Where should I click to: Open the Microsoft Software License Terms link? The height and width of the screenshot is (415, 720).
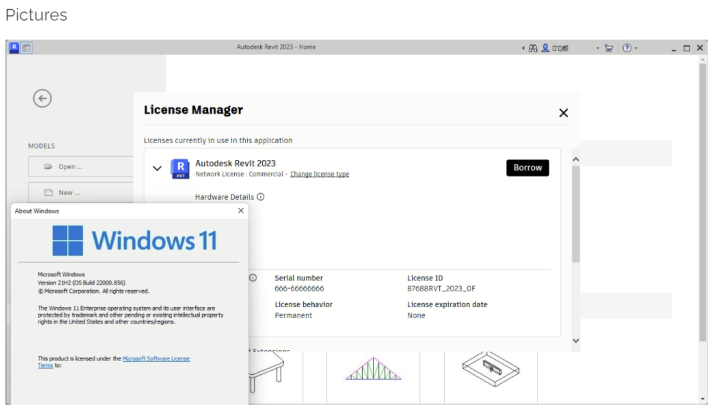(x=155, y=358)
